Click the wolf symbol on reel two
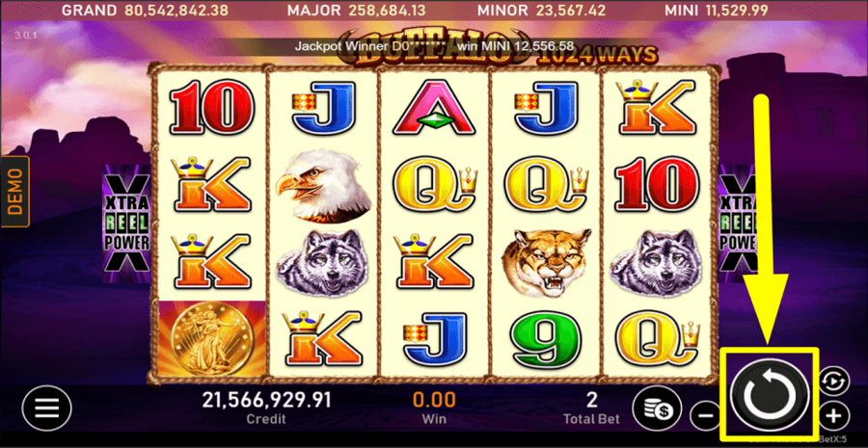 (x=323, y=264)
